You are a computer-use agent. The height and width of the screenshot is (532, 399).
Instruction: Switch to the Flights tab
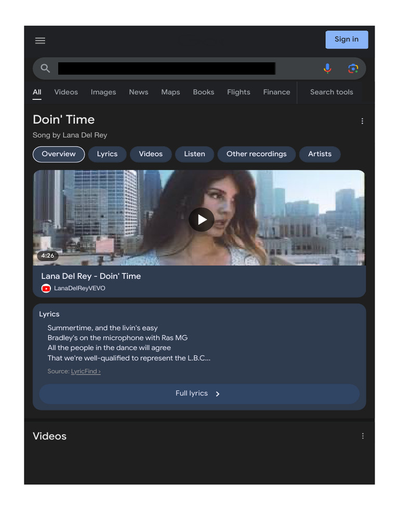click(238, 92)
